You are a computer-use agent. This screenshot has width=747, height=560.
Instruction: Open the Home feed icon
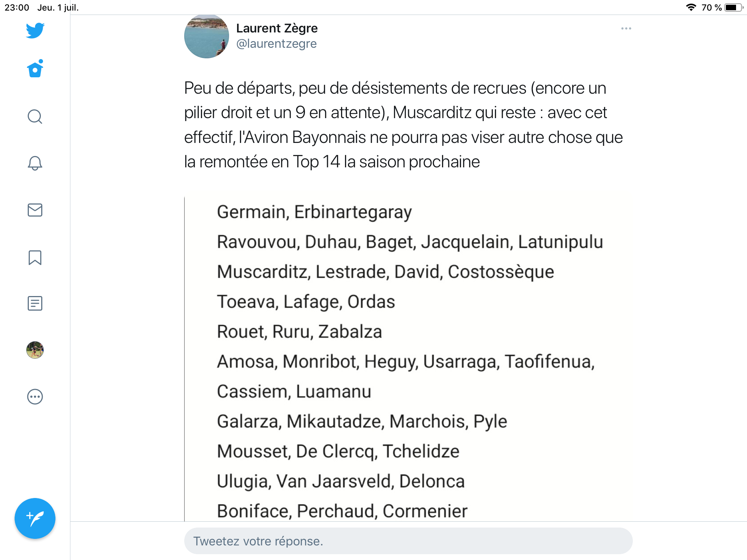35,69
